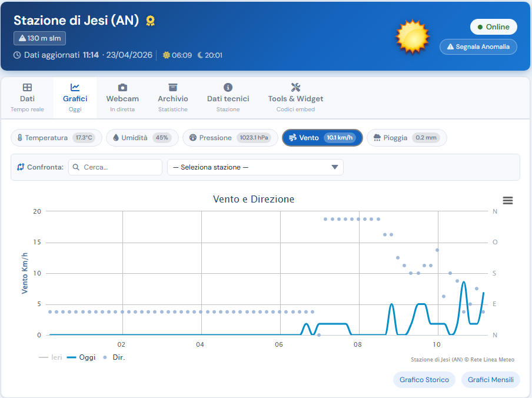This screenshot has width=532, height=398.
Task: Click the Dati tecnici info icon
Action: 228,87
